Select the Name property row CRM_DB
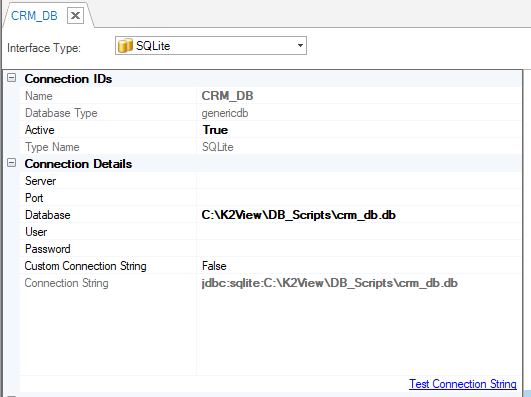 coord(270,96)
